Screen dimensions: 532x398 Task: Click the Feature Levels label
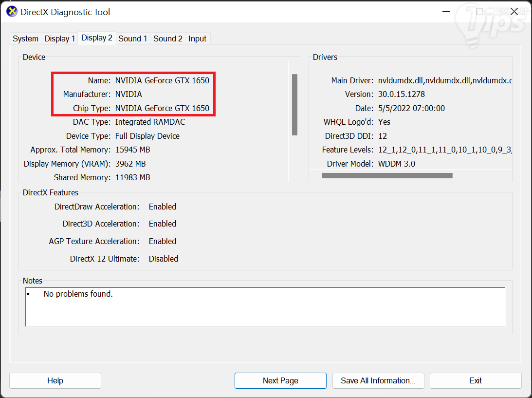348,150
